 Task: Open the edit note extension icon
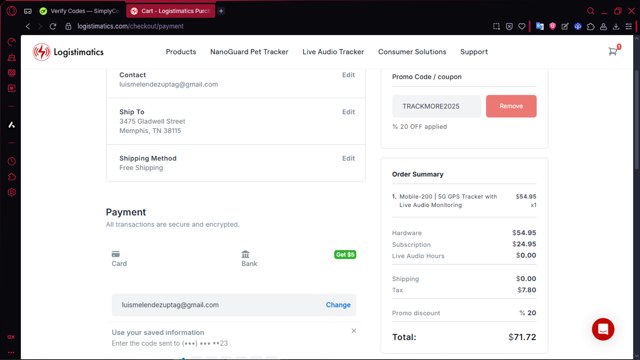tap(565, 27)
